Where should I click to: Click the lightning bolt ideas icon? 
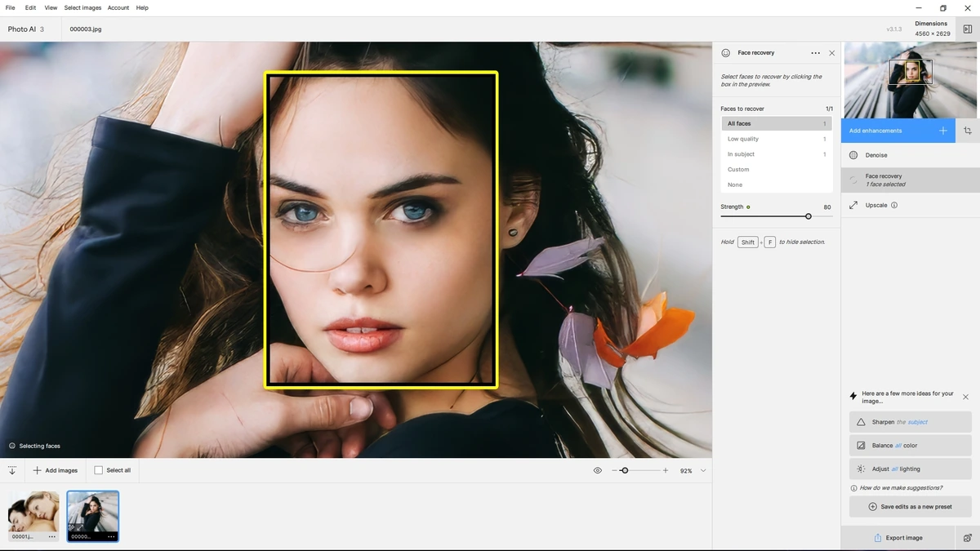[x=853, y=396]
